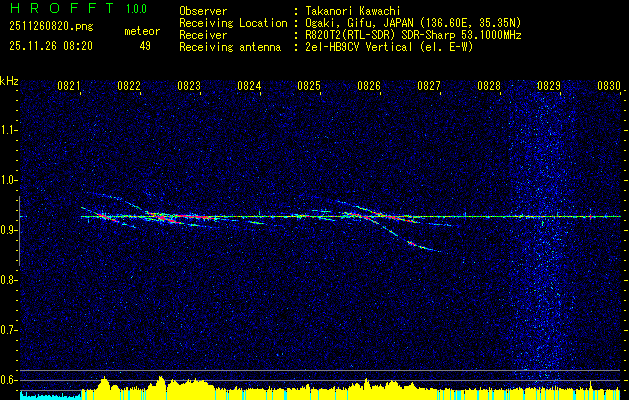
Task: Click the HROFFT title text
Action: (62, 8)
